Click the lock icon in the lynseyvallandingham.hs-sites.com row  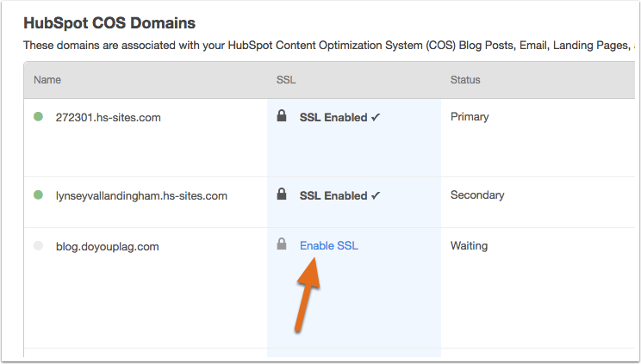click(282, 194)
